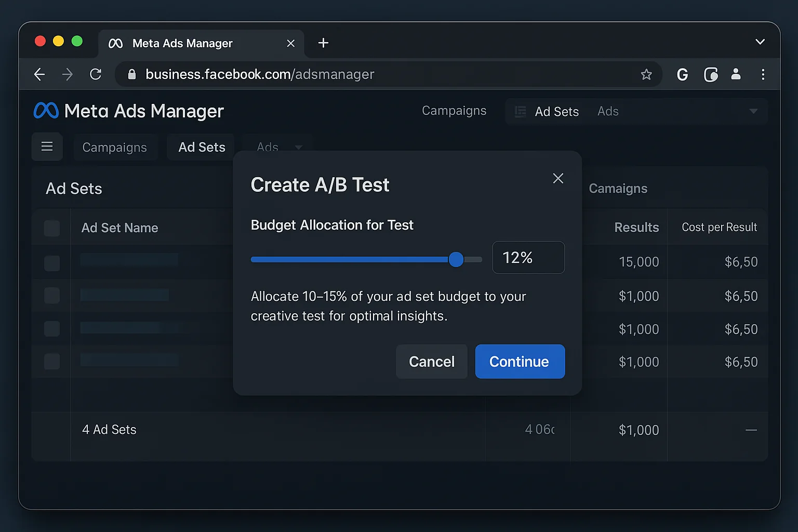Click the list view icon beside Ad Sets
This screenshot has width=798, height=532.
(520, 111)
